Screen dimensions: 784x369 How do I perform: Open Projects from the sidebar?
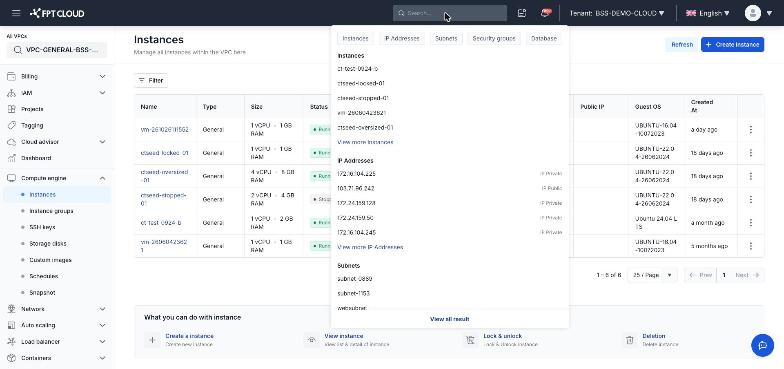coord(32,109)
